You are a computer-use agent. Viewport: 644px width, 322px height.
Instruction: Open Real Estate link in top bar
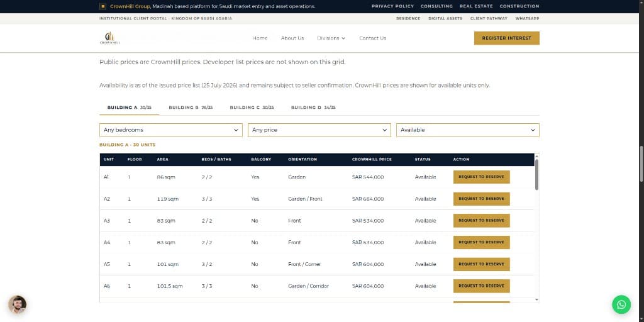pos(476,6)
